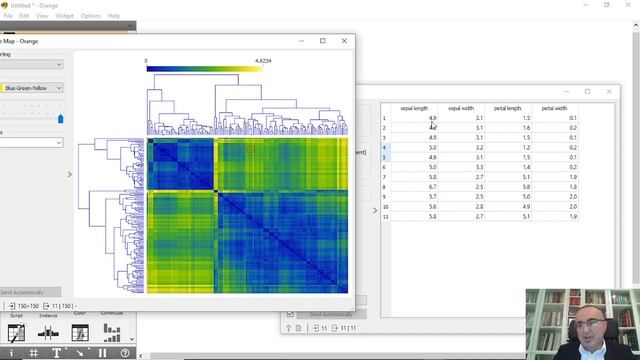The image size is (640, 360).
Task: Click the help icon in Data Table status bar
Action: (x=288, y=328)
